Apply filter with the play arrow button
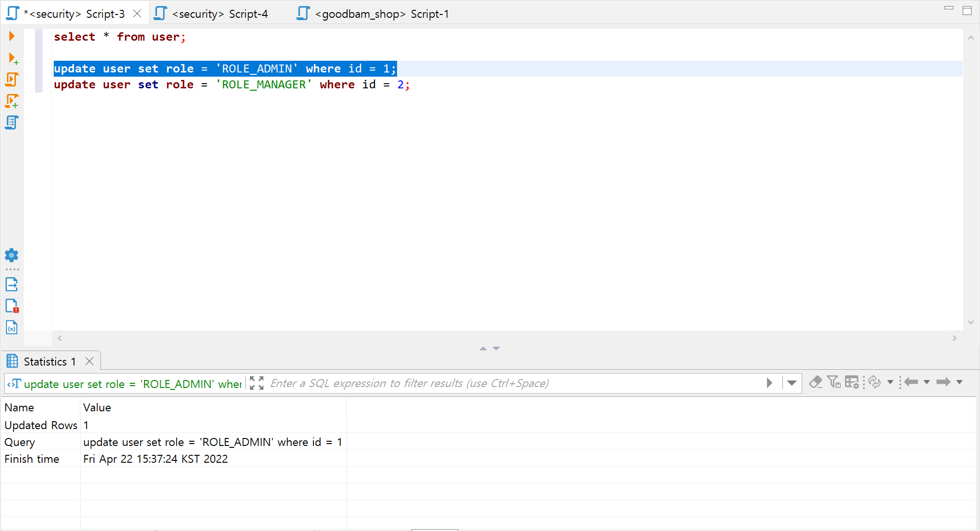Screen dimensions: 980x531 769,383
